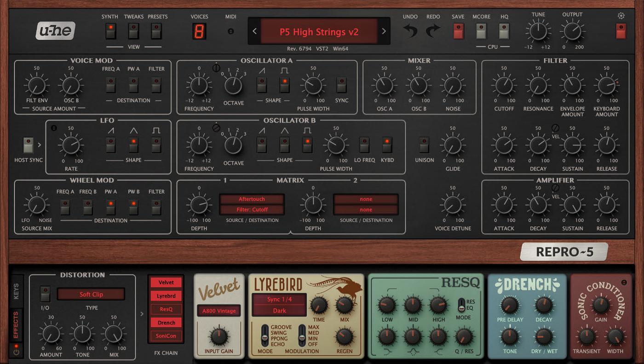This screenshot has width=644, height=364.
Task: Select sawtooth shape for Oscillator B
Action: tap(262, 144)
